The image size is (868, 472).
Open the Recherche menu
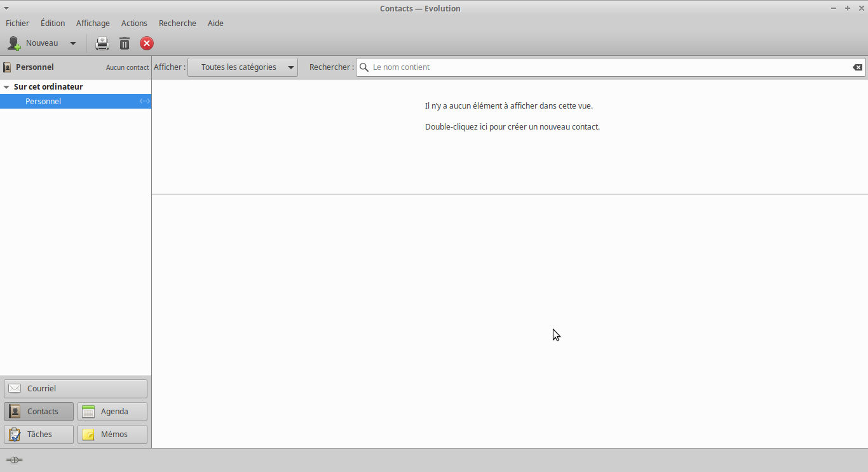[x=177, y=24]
